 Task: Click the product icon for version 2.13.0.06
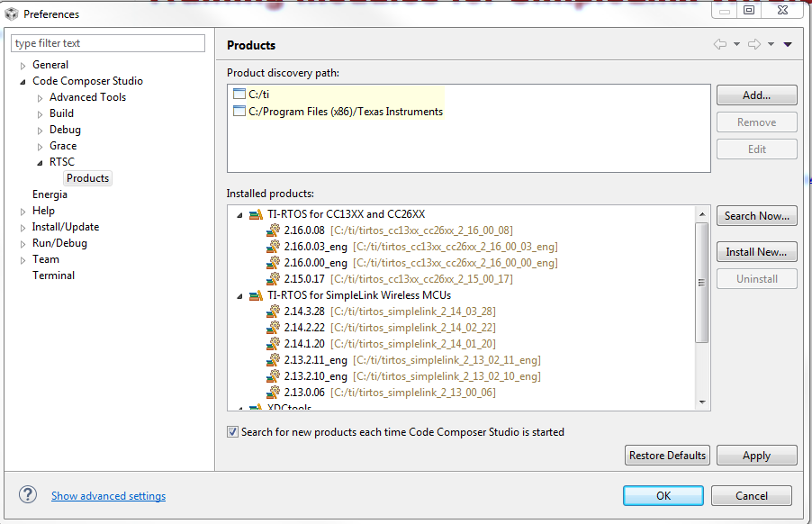click(x=273, y=393)
